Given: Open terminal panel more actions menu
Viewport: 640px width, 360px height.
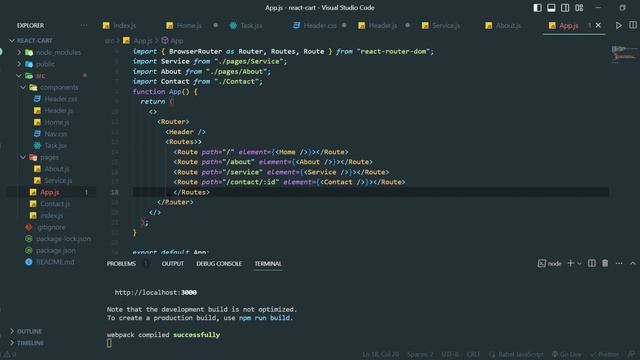Looking at the screenshot, I should (619, 264).
